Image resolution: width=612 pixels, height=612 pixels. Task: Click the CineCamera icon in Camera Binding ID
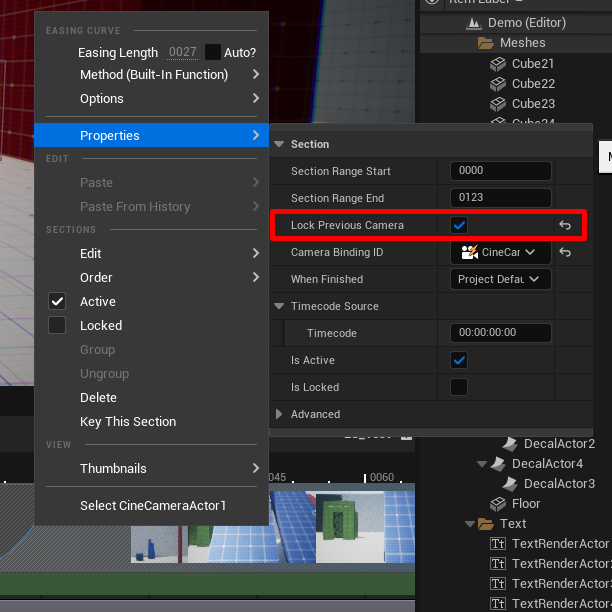pyautogui.click(x=469, y=252)
